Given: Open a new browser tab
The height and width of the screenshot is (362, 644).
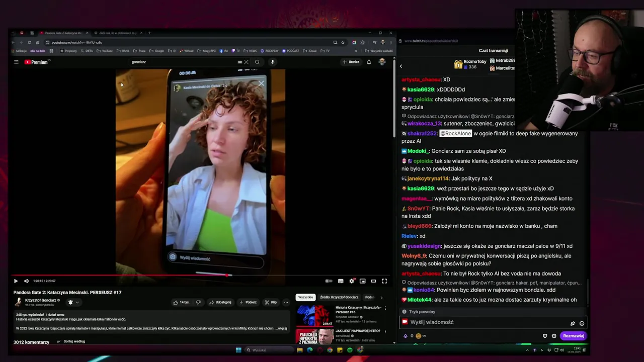Looking at the screenshot, I should [149, 33].
